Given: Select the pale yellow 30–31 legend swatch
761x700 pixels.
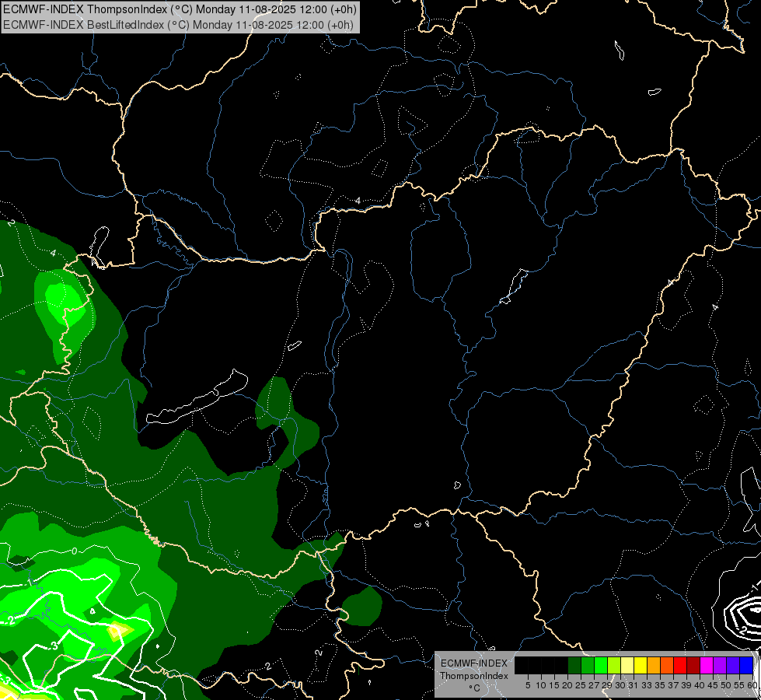Looking at the screenshot, I should [627, 665].
